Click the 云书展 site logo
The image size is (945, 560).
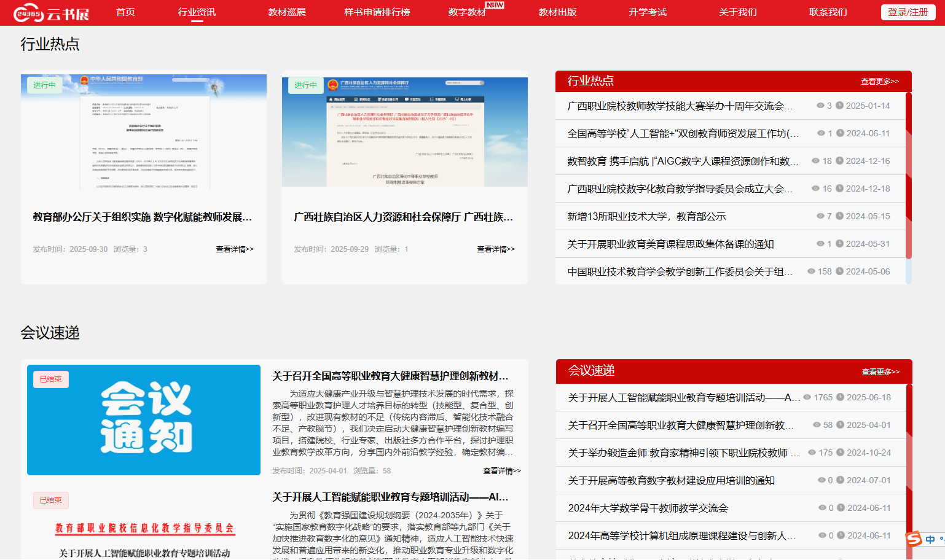pos(52,13)
